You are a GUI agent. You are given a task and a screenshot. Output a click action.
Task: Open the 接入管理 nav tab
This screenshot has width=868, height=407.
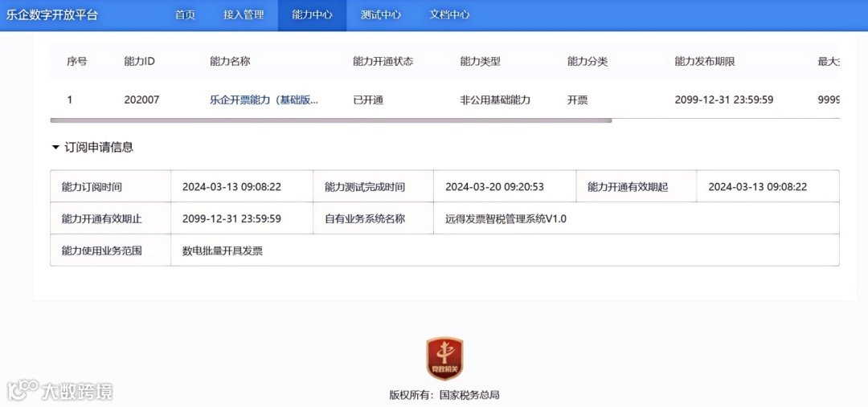[244, 15]
